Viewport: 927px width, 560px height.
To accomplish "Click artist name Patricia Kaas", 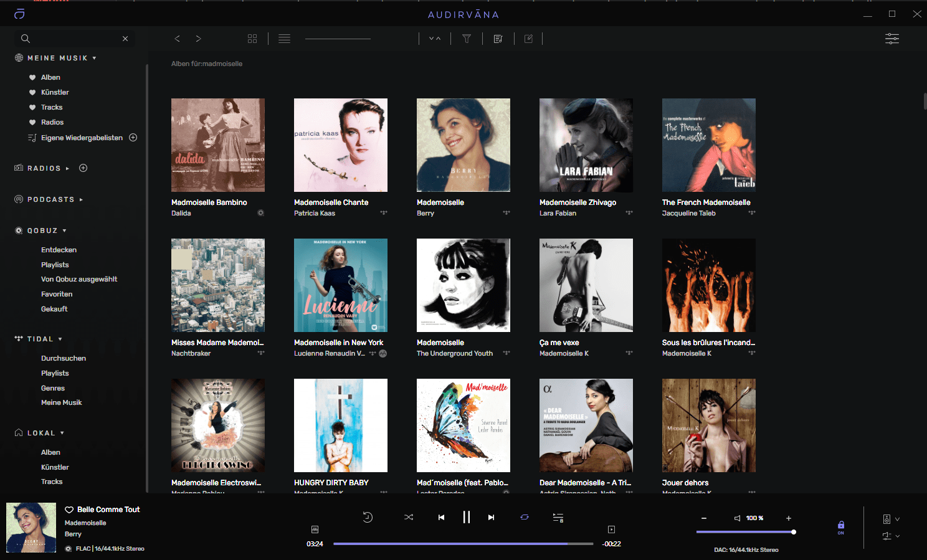I will 315,213.
